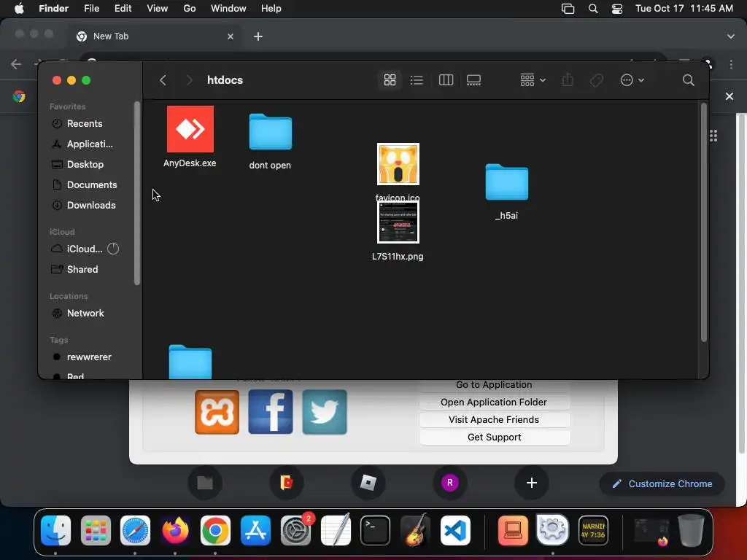This screenshot has height=560, width=747.
Task: Switch Finder to icon view
Action: (390, 80)
